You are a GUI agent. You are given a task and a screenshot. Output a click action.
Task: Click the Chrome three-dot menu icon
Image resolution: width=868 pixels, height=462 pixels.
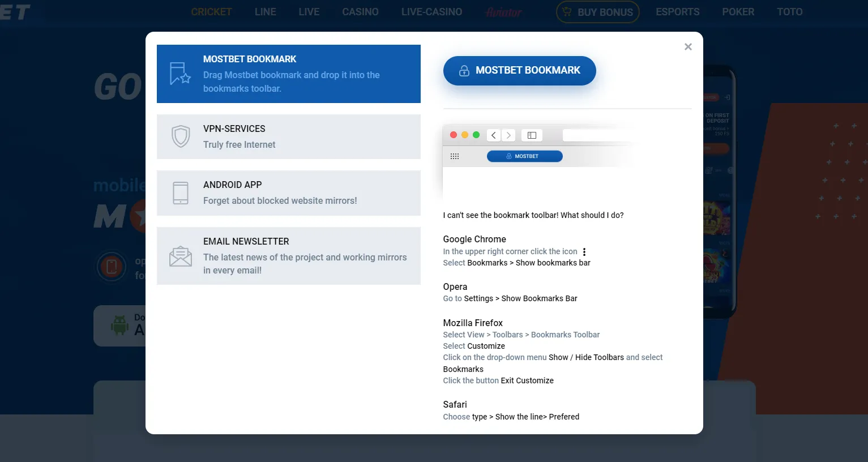click(584, 252)
